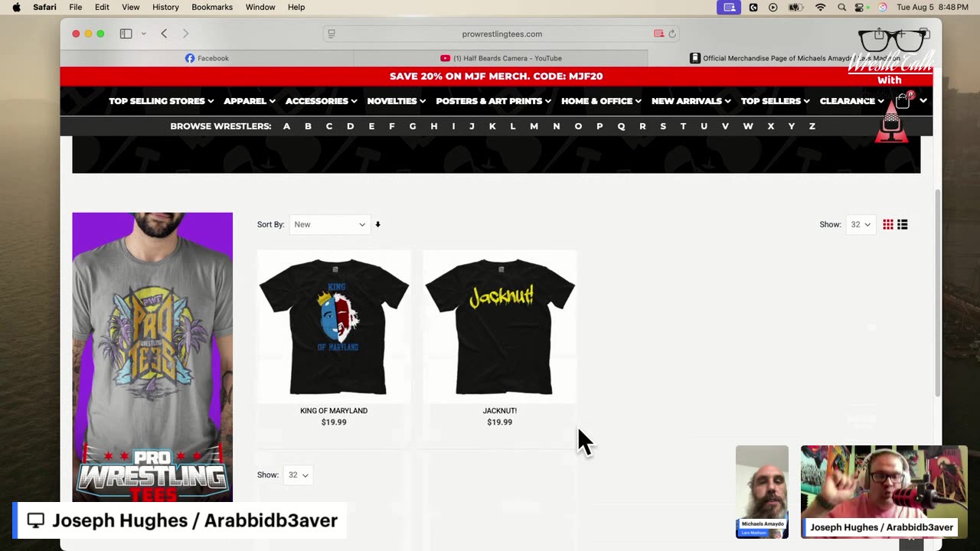Go back to the previous page
This screenshot has height=551, width=980.
[164, 34]
